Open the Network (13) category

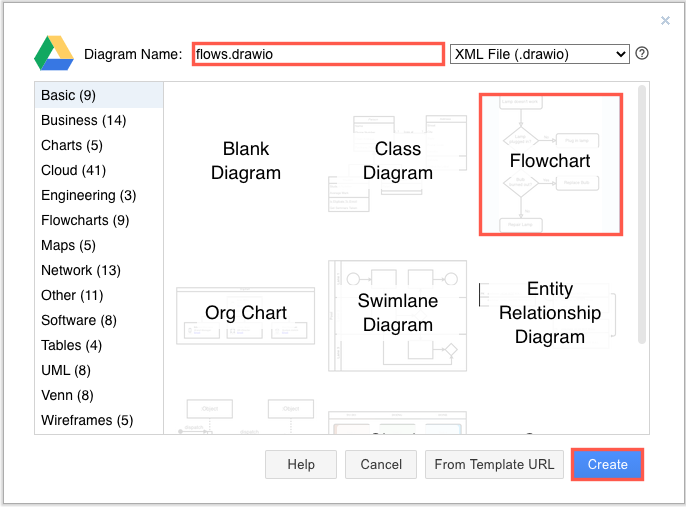[x=99, y=270]
